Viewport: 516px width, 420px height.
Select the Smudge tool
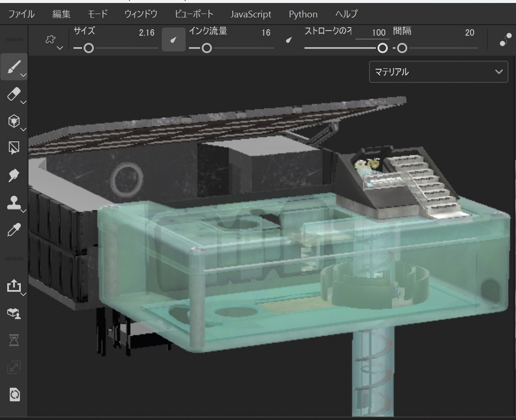click(14, 175)
